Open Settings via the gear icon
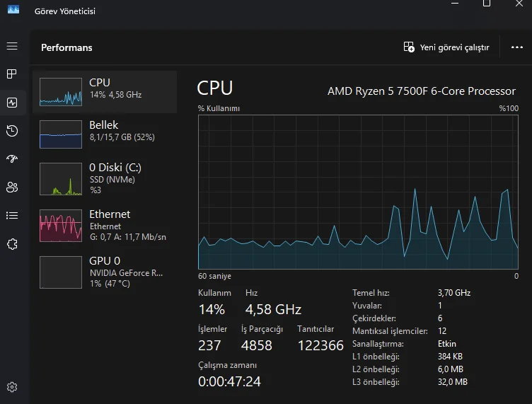 tap(12, 387)
